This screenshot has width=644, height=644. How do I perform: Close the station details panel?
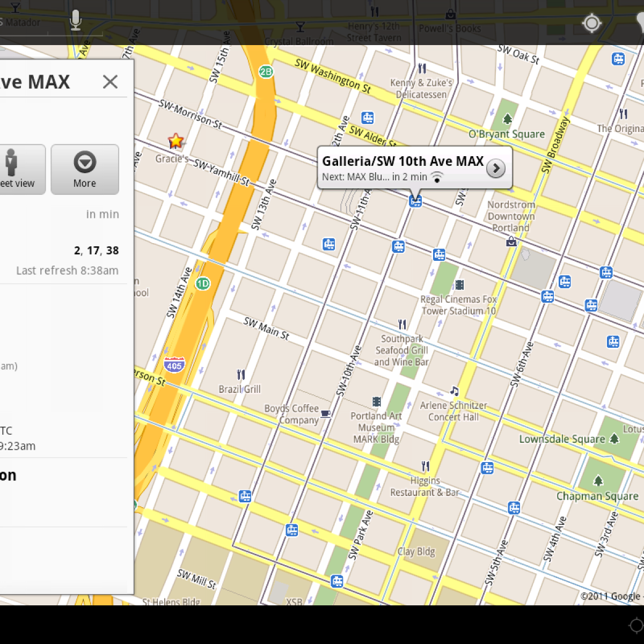[x=110, y=82]
